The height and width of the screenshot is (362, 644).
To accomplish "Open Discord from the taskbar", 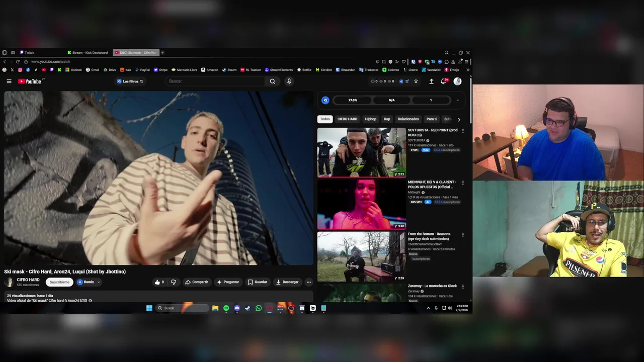I will pyautogui.click(x=237, y=308).
